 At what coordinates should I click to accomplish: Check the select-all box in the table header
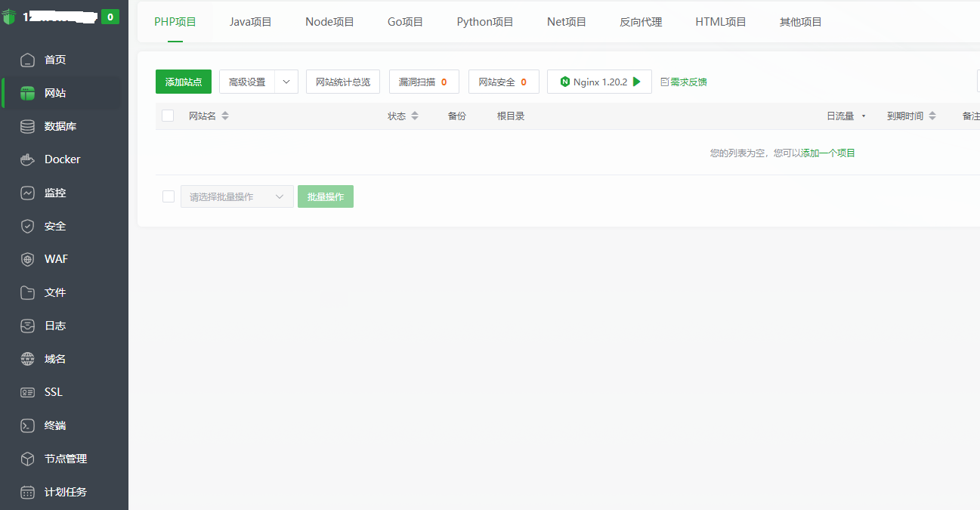[x=167, y=116]
